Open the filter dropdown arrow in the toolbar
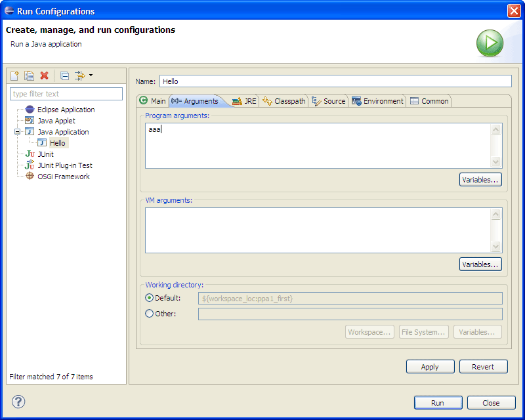Viewport: 525px width, 420px height. click(x=91, y=75)
